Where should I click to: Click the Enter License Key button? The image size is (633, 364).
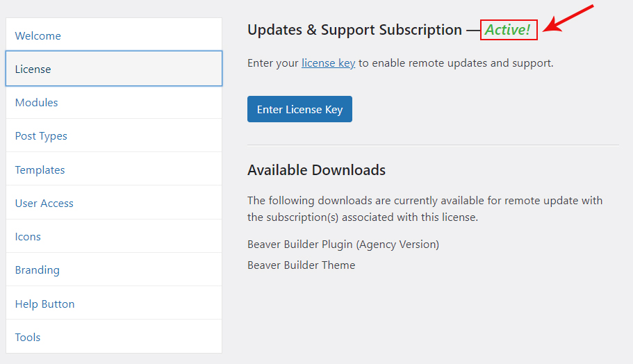click(299, 109)
